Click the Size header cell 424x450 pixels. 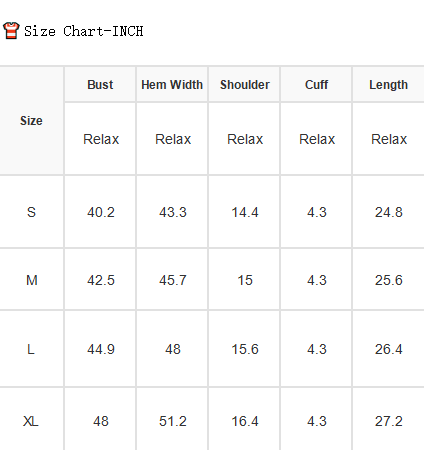point(31,120)
